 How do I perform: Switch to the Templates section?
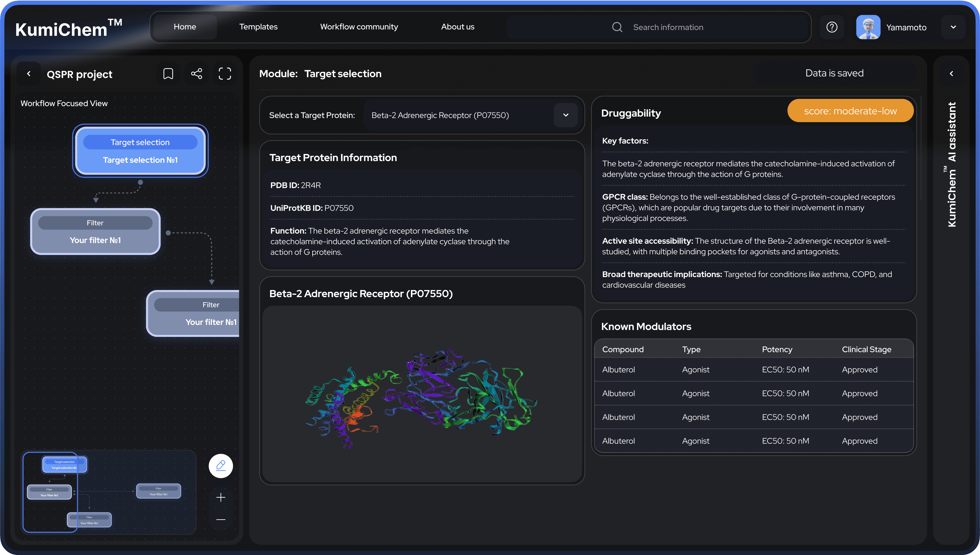click(x=258, y=27)
